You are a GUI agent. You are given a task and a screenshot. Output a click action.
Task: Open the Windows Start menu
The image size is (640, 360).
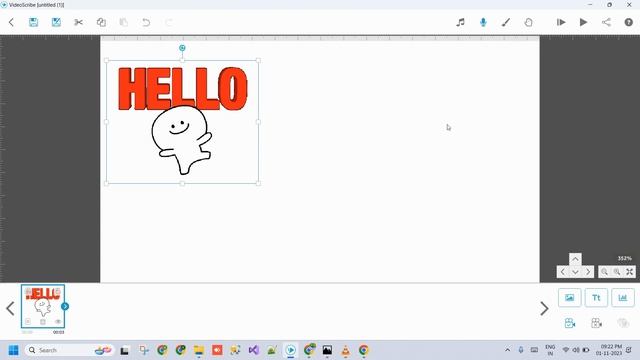pyautogui.click(x=13, y=350)
